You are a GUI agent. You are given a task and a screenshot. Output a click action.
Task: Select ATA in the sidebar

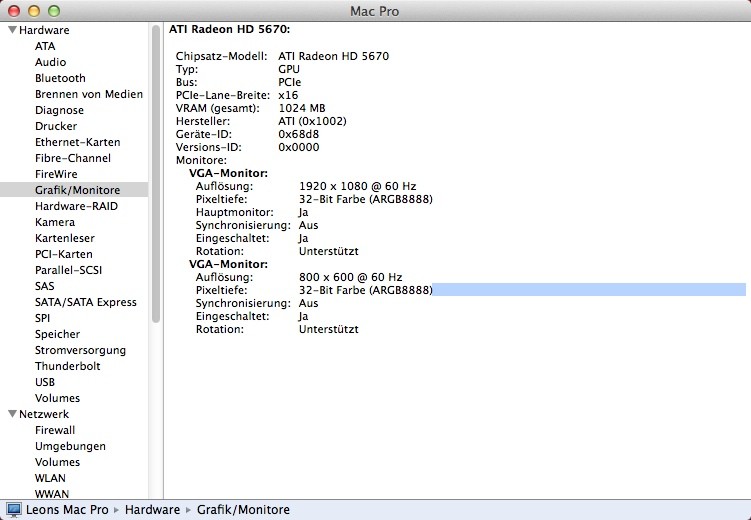coord(45,46)
